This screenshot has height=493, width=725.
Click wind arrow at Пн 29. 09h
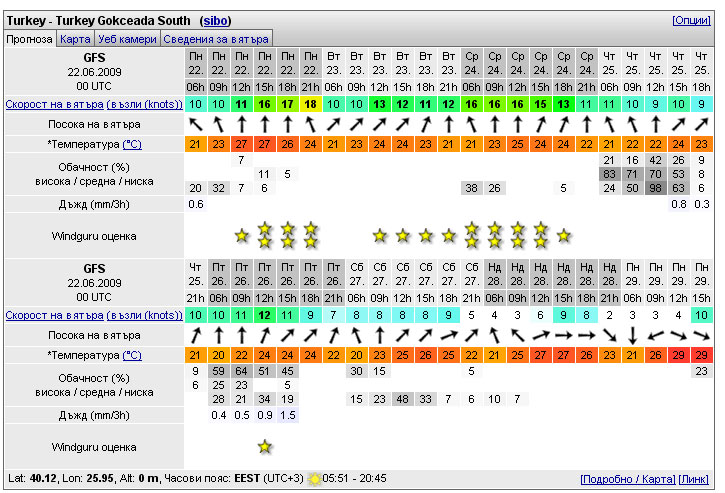click(655, 335)
